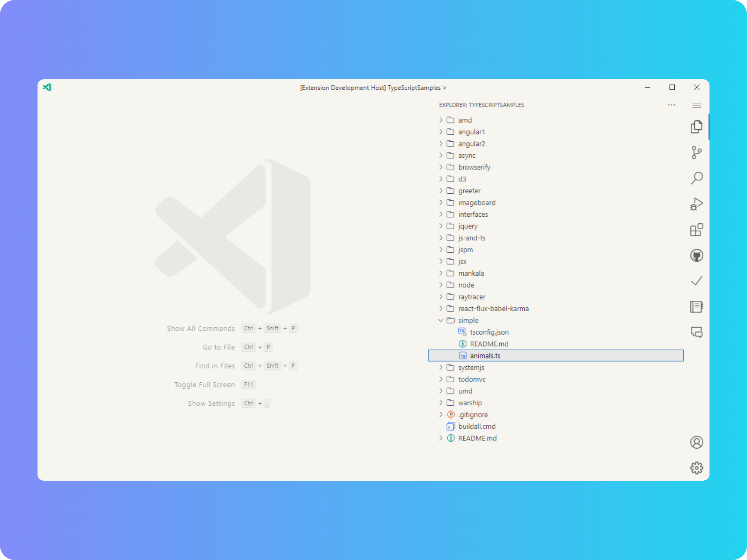This screenshot has height=560, width=747.
Task: Open Run and Debug view
Action: point(697,204)
